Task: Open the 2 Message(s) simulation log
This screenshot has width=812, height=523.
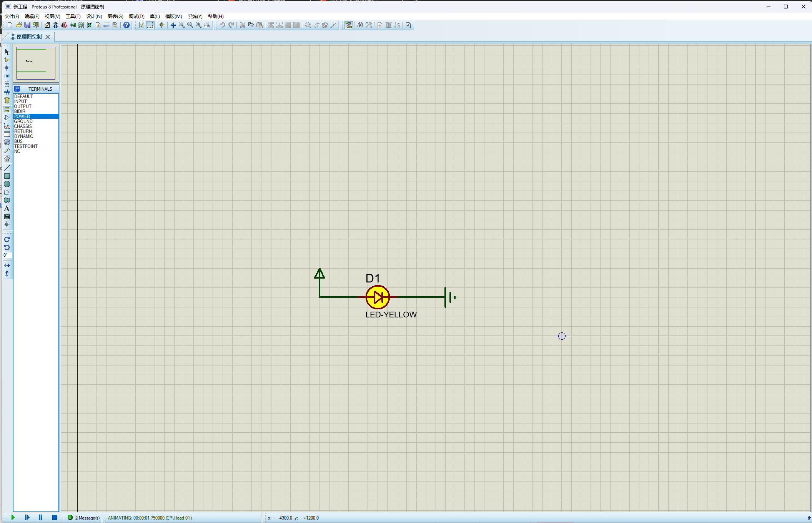Action: coord(84,518)
